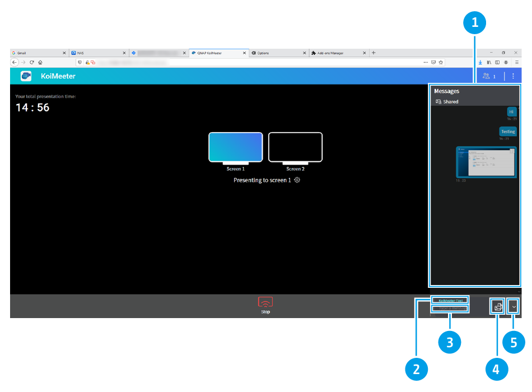Collapse the messages panel with chevron button
The image size is (532, 392).
[514, 306]
